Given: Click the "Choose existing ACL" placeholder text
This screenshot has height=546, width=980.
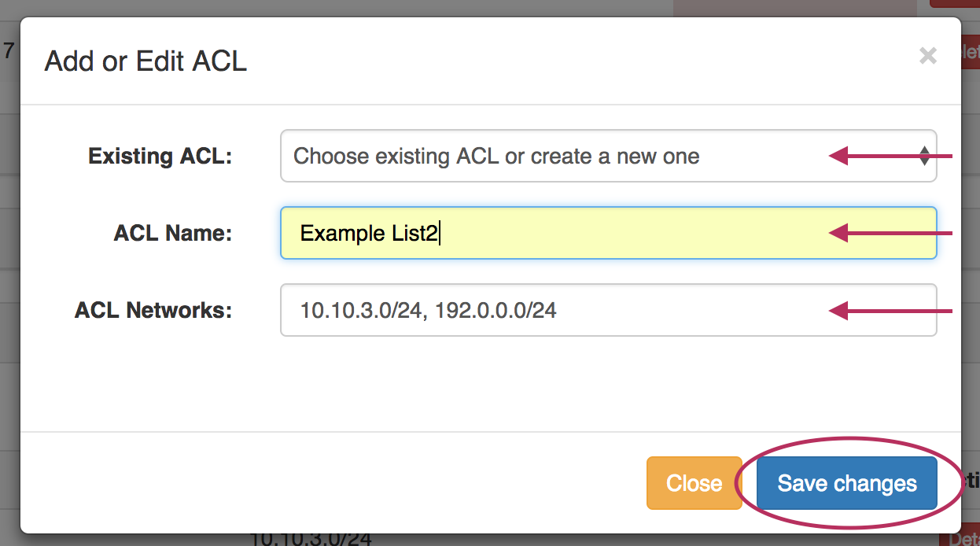Looking at the screenshot, I should coord(496,156).
